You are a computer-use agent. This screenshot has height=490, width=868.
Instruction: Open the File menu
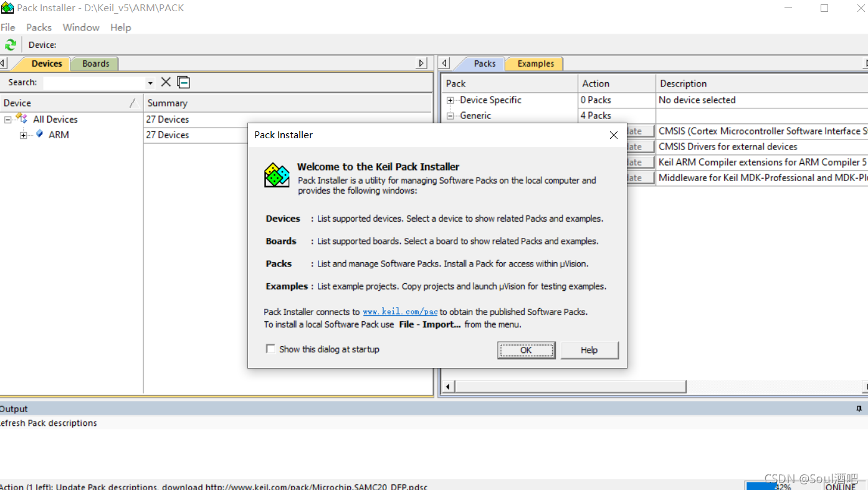pos(8,27)
